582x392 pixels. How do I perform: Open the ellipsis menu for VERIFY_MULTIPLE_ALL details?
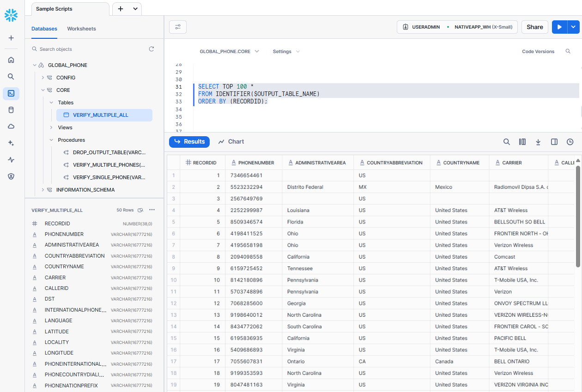click(x=152, y=210)
